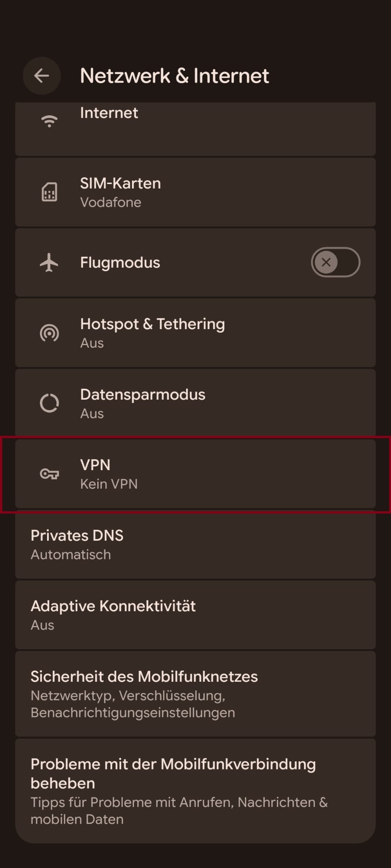This screenshot has height=868, width=391.
Task: Tap the back arrow icon
Action: click(42, 75)
